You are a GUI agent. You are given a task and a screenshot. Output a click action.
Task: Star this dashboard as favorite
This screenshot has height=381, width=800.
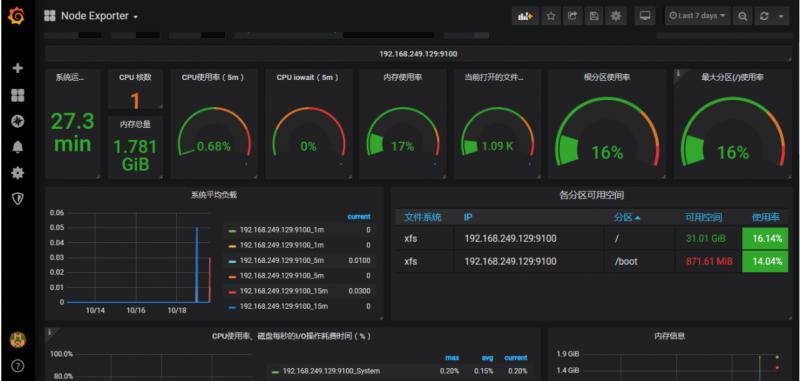pos(551,16)
